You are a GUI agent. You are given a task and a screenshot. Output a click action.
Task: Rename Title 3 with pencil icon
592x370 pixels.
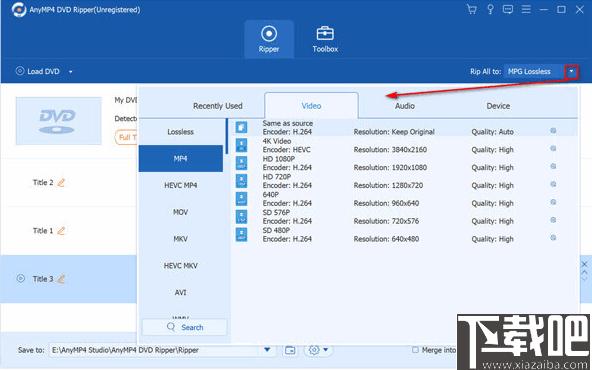(x=61, y=279)
